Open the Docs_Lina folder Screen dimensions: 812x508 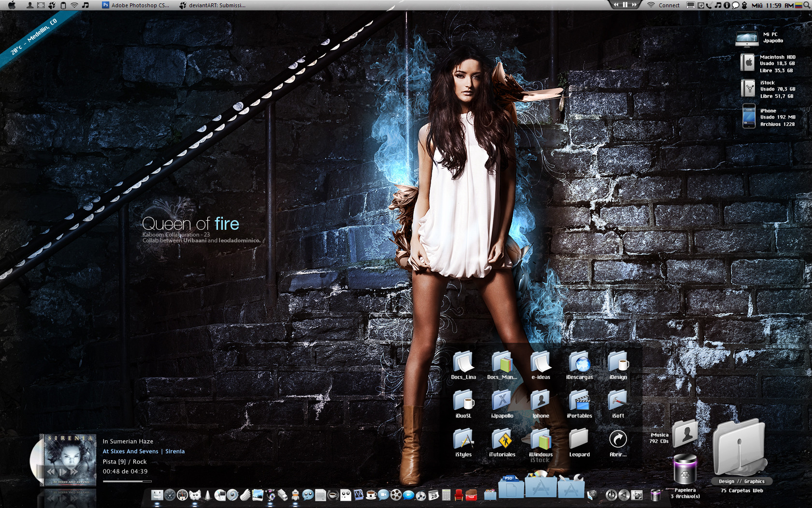(463, 362)
